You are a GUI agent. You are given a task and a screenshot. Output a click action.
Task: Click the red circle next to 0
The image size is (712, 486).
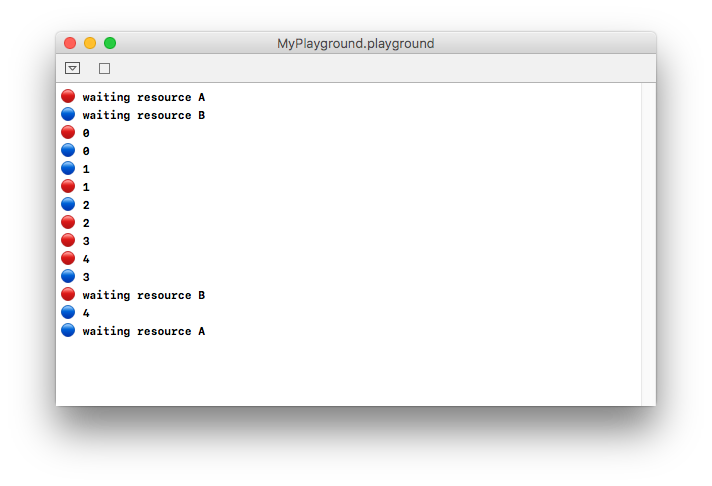coord(68,132)
